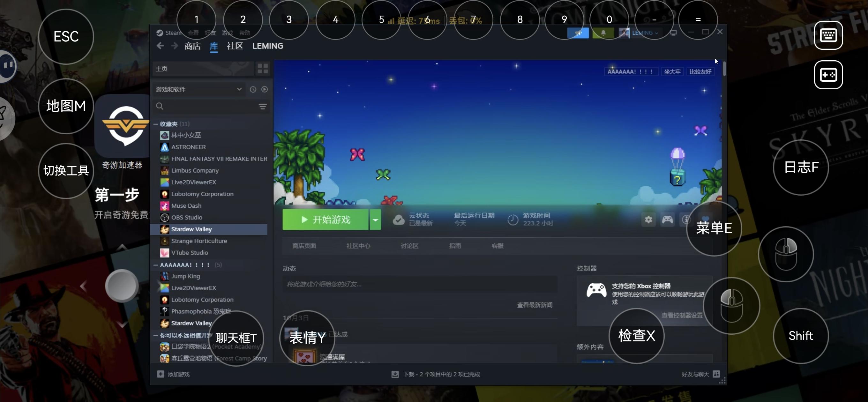Click the play-state filter icon next to clock
Screen dimensions: 868x402
pos(265,89)
